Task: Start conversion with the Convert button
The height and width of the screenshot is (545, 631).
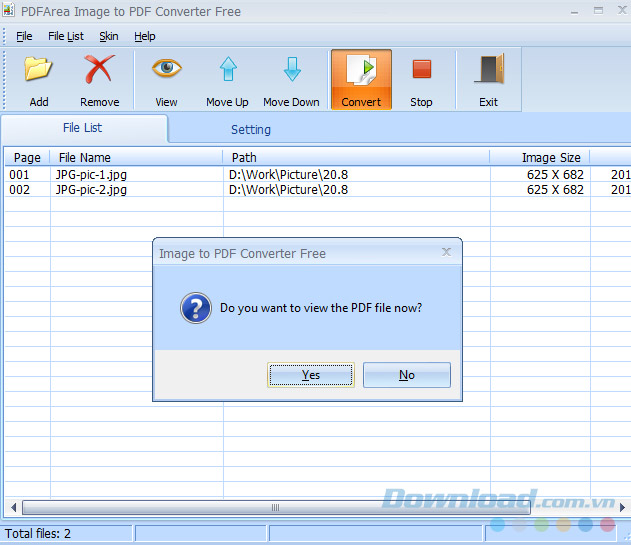Action: 361,80
